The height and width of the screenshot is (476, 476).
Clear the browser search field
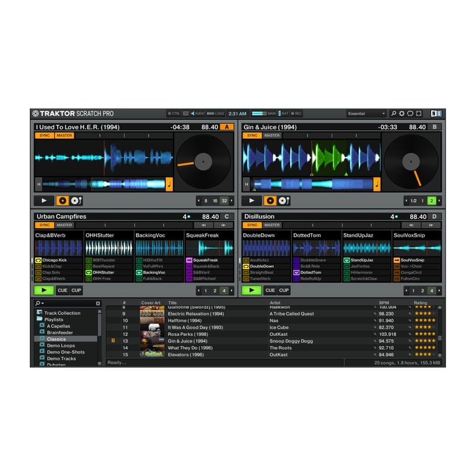(98, 303)
